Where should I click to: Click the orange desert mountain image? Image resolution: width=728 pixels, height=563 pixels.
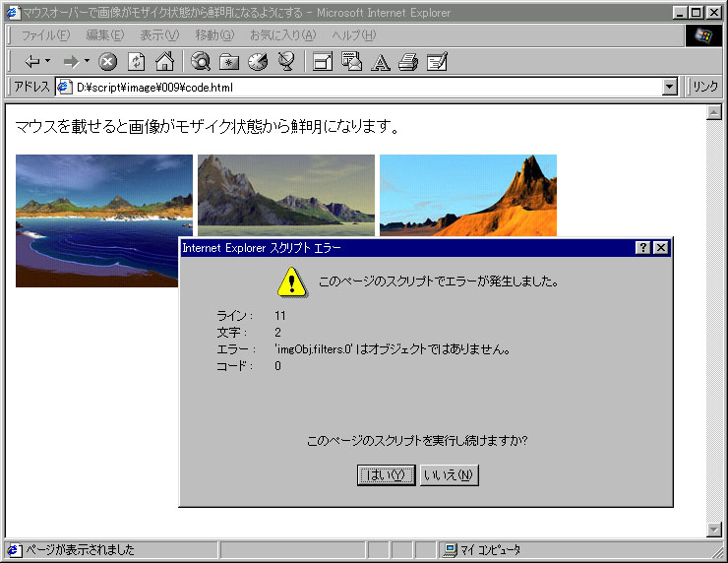pos(468,196)
